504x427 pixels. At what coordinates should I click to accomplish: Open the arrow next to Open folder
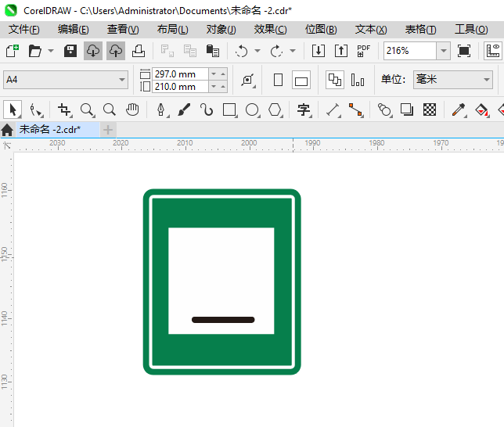pyautogui.click(x=51, y=51)
